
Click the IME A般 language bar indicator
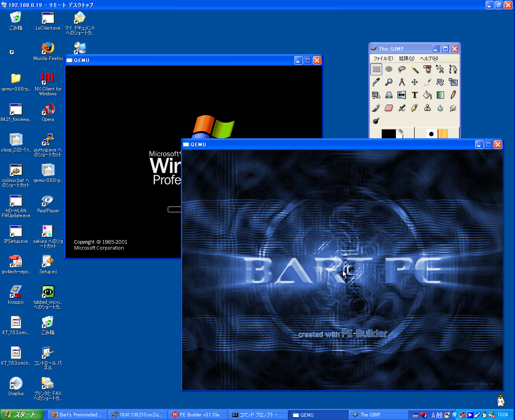point(437,415)
